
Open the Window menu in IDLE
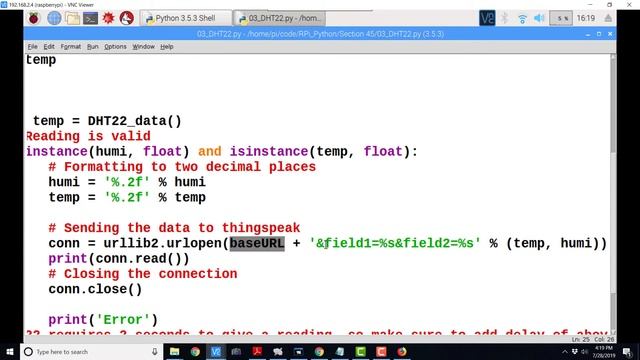click(143, 47)
